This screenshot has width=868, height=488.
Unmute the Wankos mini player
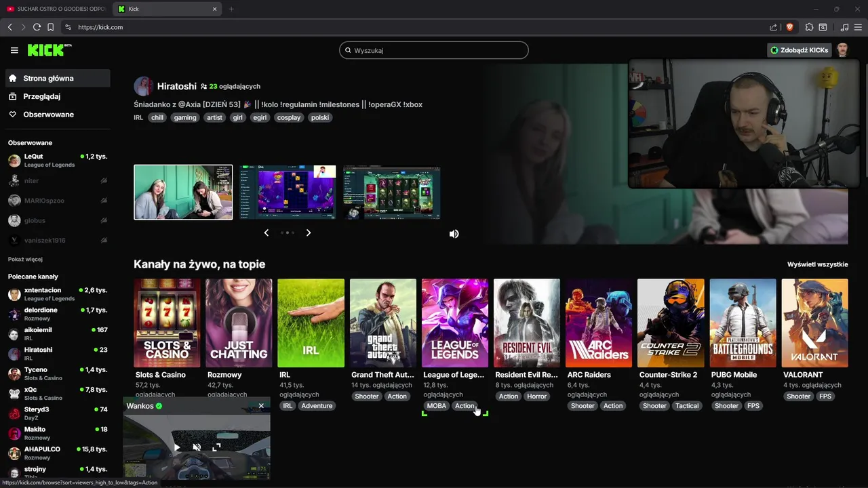pos(197,447)
